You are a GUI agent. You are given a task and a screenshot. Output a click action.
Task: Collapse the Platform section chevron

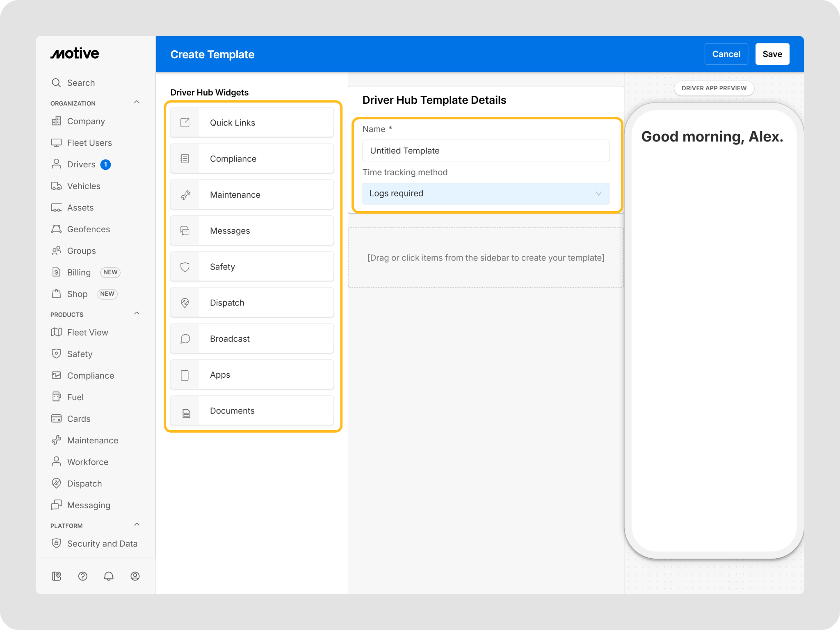pos(137,525)
